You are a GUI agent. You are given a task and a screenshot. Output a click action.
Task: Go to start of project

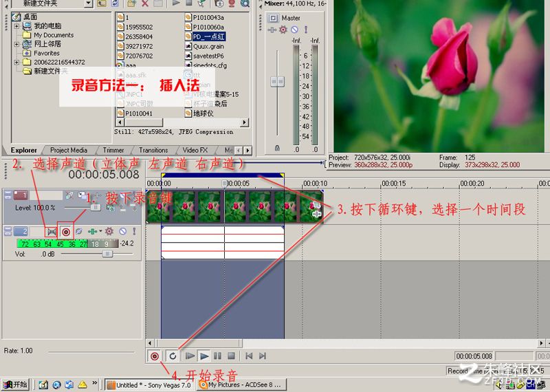tap(249, 356)
